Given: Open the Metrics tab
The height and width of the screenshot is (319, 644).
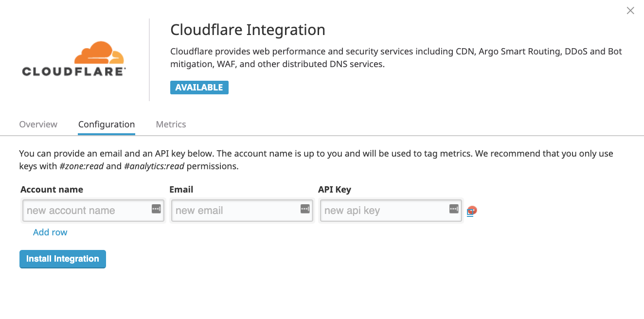Looking at the screenshot, I should pos(171,124).
